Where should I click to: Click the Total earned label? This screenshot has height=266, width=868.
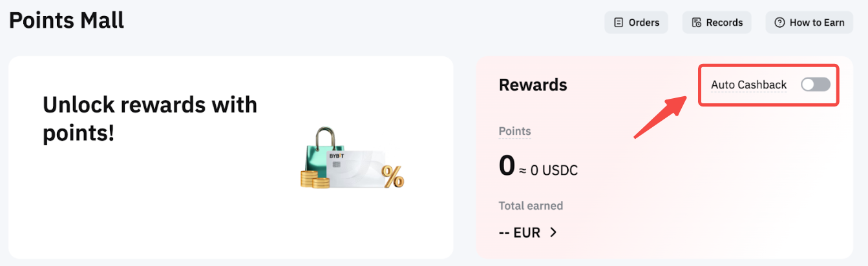pyautogui.click(x=531, y=206)
